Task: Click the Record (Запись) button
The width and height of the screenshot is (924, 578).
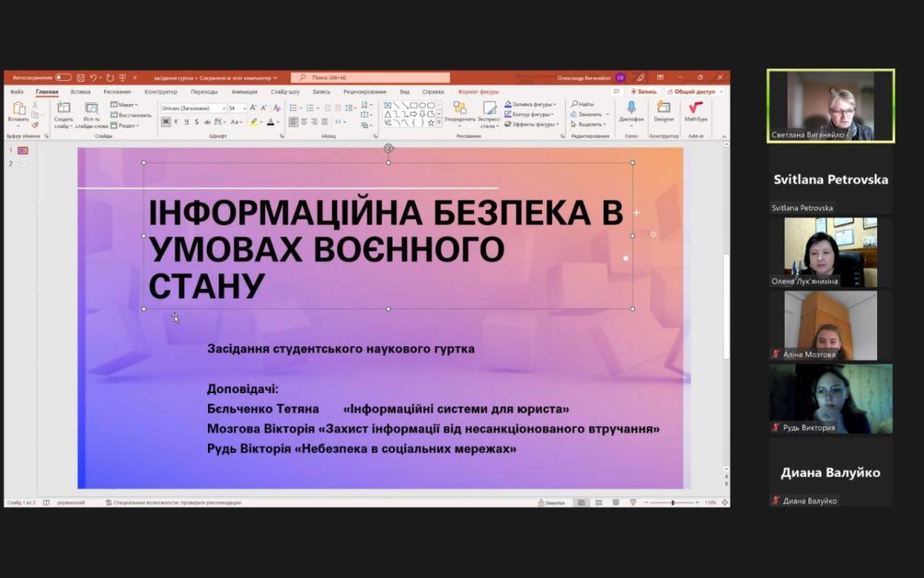Action: tap(644, 91)
